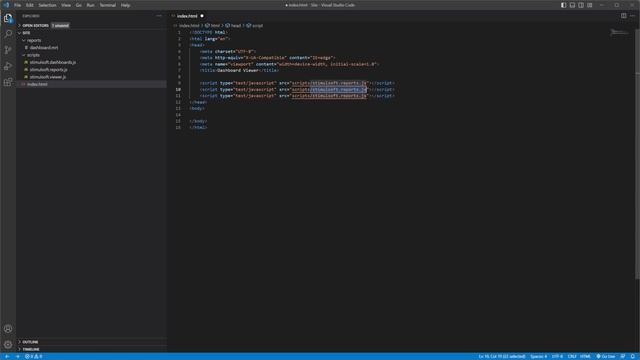Open Explorer Views and More Actions ellipsis
Screen dimensions: 640x360
point(159,16)
